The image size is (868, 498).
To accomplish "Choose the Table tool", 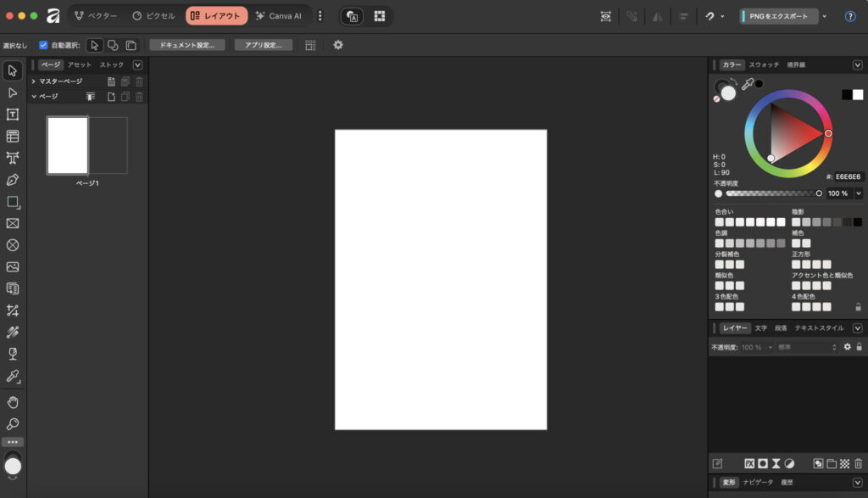I will click(x=13, y=136).
